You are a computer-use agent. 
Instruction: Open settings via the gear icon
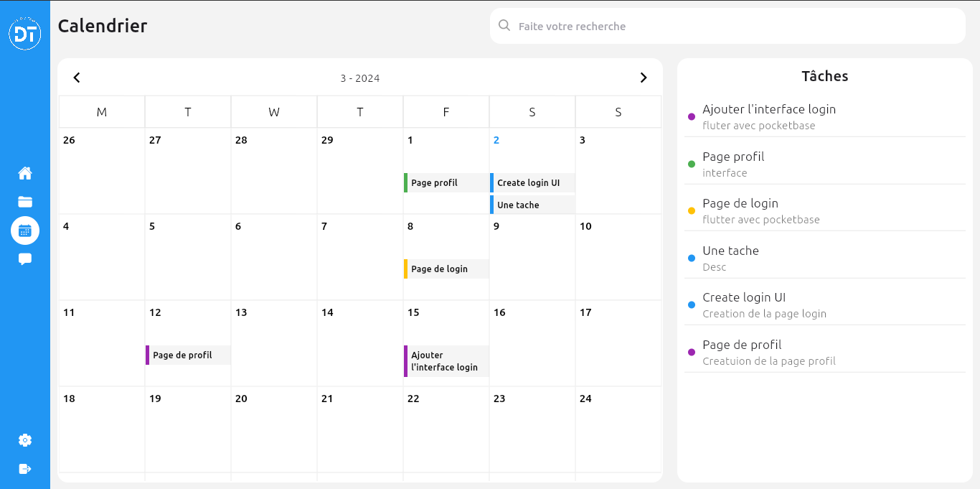[x=25, y=440]
